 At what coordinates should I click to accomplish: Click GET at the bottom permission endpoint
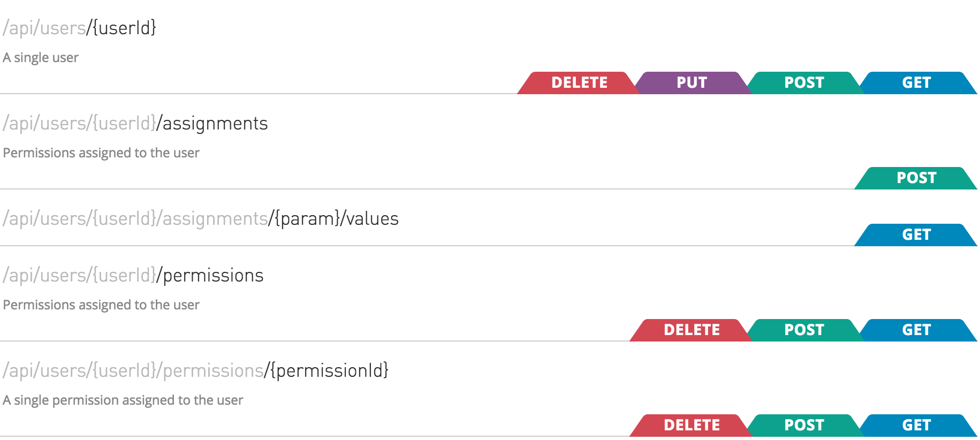[916, 424]
